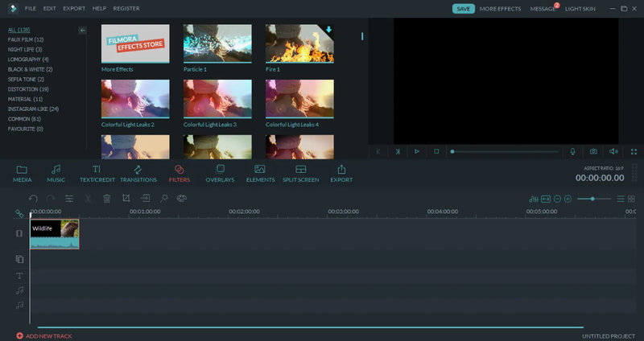Play the preview video

416,151
